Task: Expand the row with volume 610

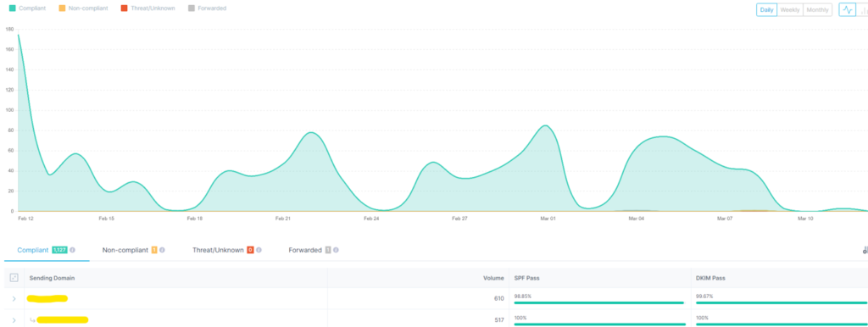Action: point(14,299)
